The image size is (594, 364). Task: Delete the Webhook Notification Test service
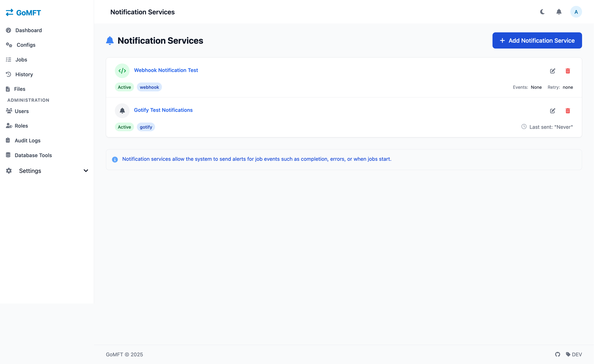tap(568, 71)
